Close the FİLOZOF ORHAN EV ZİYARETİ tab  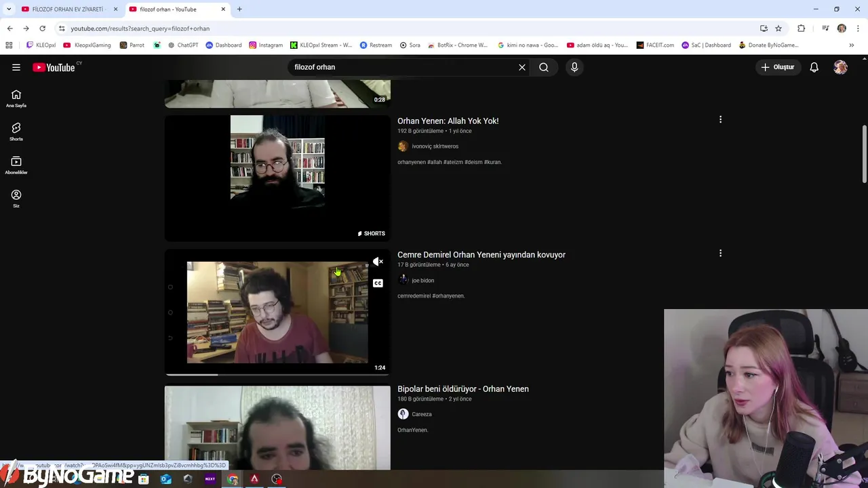(115, 9)
